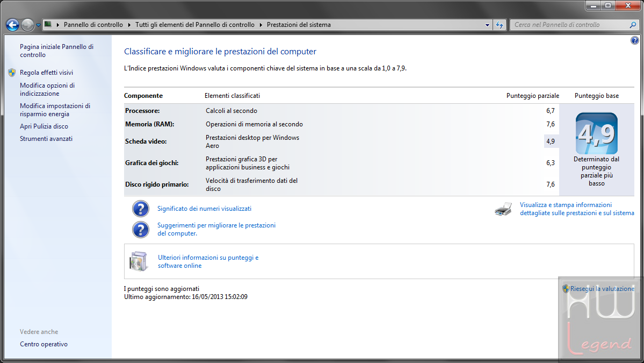
Task: Click the 4,9 base score badge
Action: pyautogui.click(x=596, y=133)
